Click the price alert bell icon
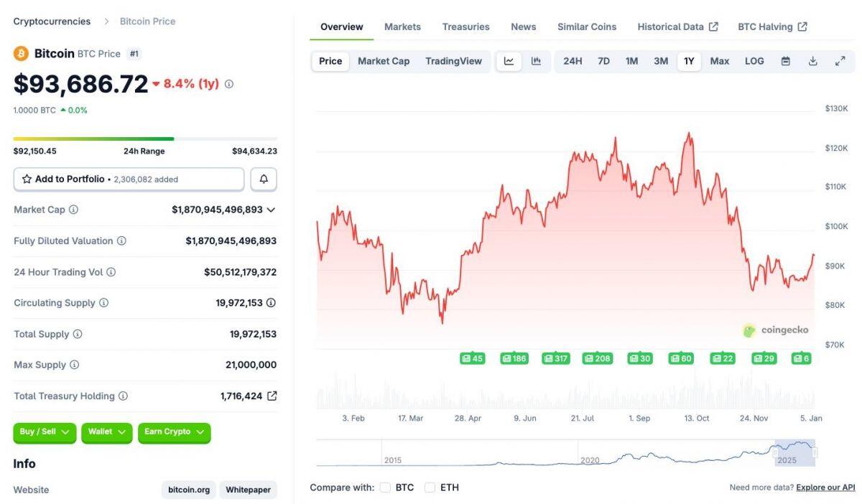Viewport: 862px width, 504px height. [x=263, y=179]
